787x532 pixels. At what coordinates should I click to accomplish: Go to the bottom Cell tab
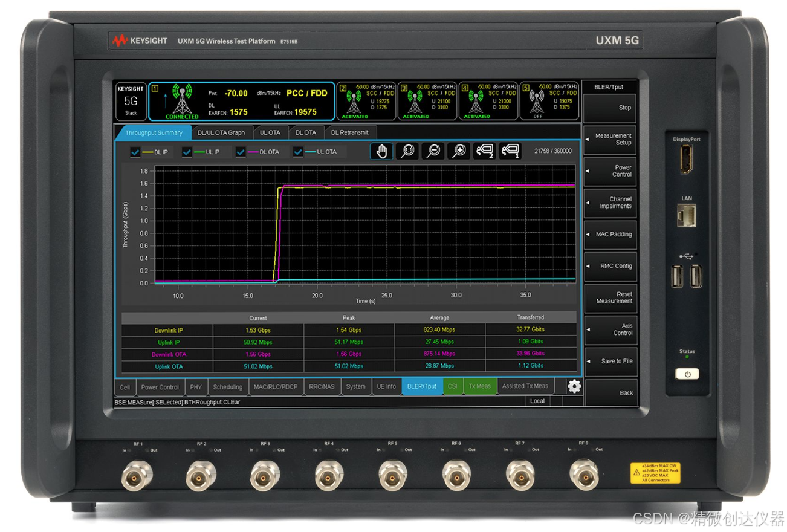125,387
